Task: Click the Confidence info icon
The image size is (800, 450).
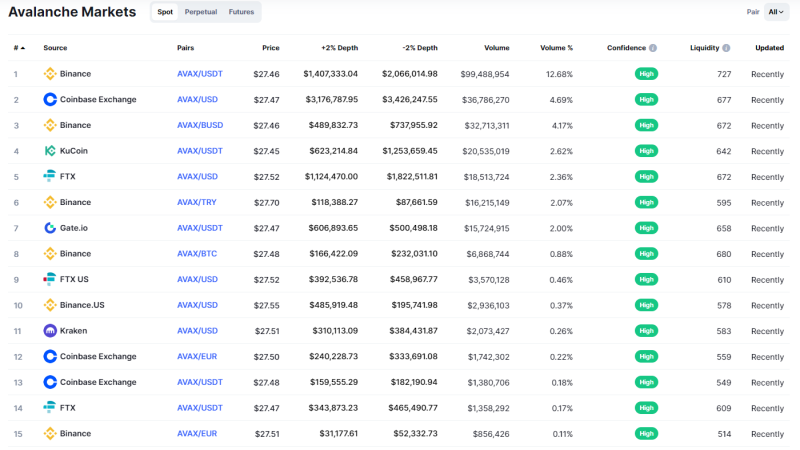Action: click(653, 48)
